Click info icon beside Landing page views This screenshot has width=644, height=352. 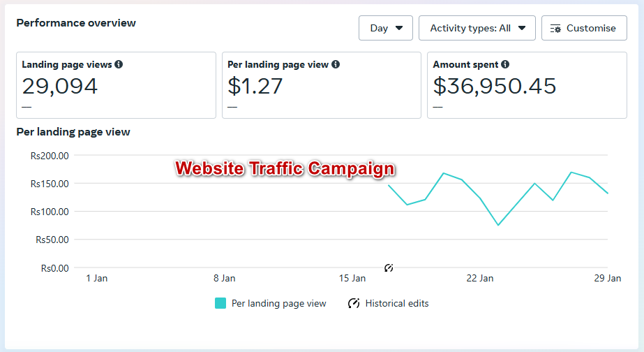pyautogui.click(x=119, y=64)
